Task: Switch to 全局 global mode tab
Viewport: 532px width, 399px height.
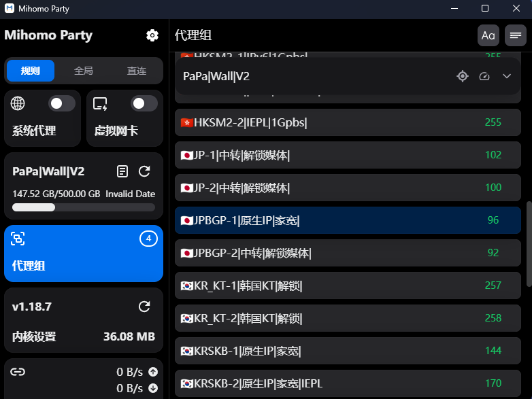Action: click(x=84, y=71)
